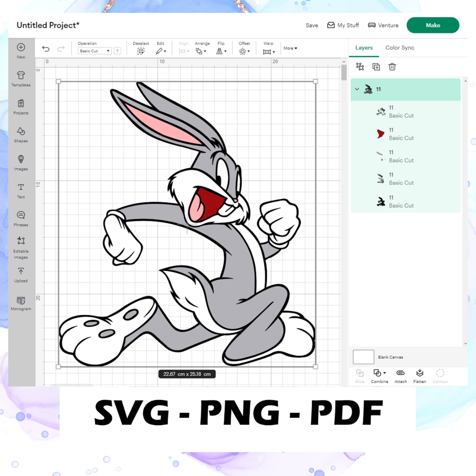Viewport: 476px width, 476px height.
Task: Click the Contour tool
Action: point(440,376)
